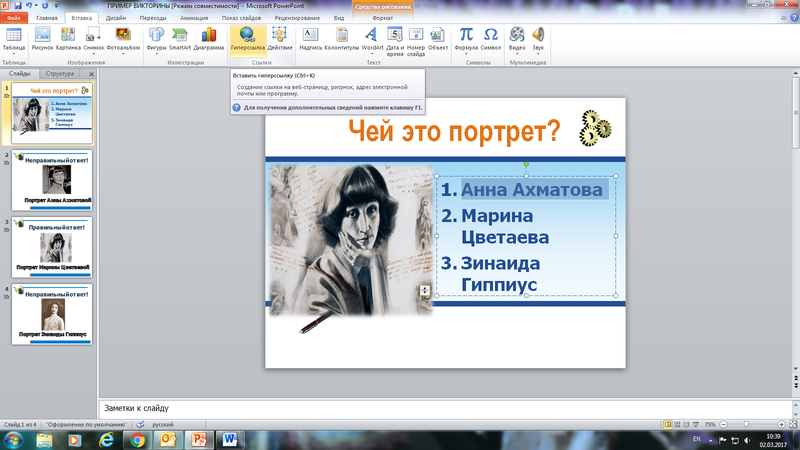Undo last action in quick access toolbar

click(x=29, y=6)
